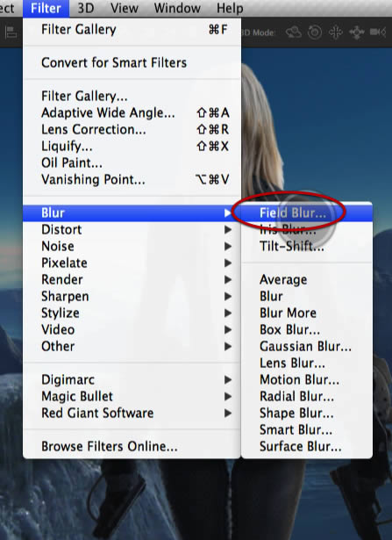This screenshot has width=392, height=540.
Task: Click the align edges icon in options bar
Action: (11, 32)
